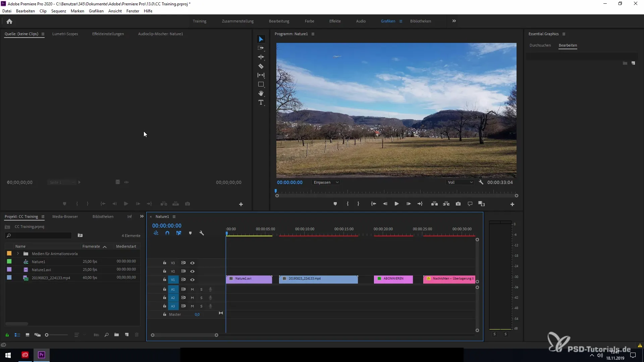Open New Bin folder icon in Project panel
Screen dimensions: 644x362
[x=116, y=335]
